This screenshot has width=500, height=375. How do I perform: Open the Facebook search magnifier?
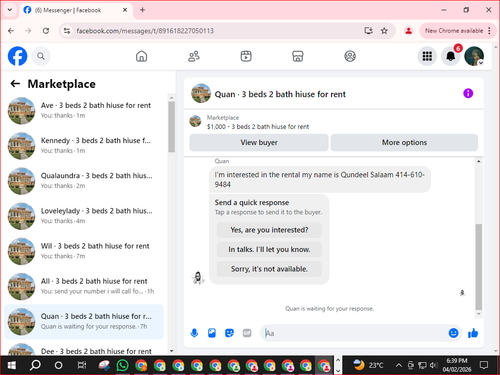[x=41, y=56]
